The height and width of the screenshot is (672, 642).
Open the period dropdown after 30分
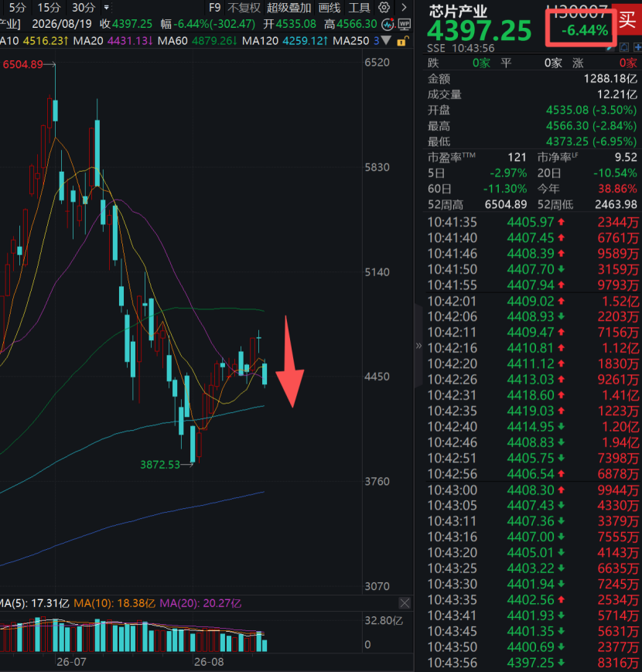[107, 7]
